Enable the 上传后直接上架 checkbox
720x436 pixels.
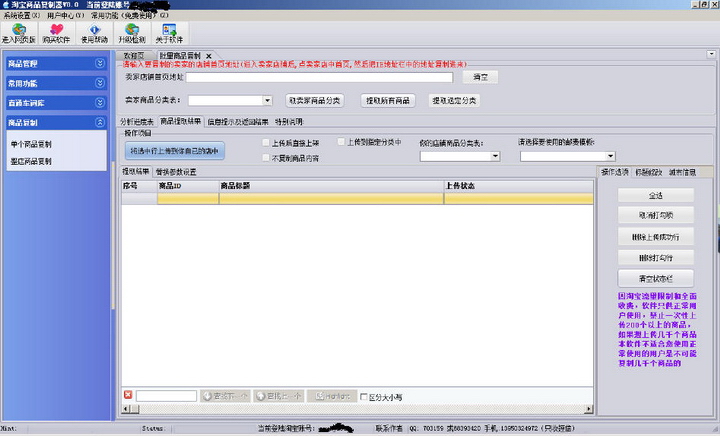[x=265, y=143]
